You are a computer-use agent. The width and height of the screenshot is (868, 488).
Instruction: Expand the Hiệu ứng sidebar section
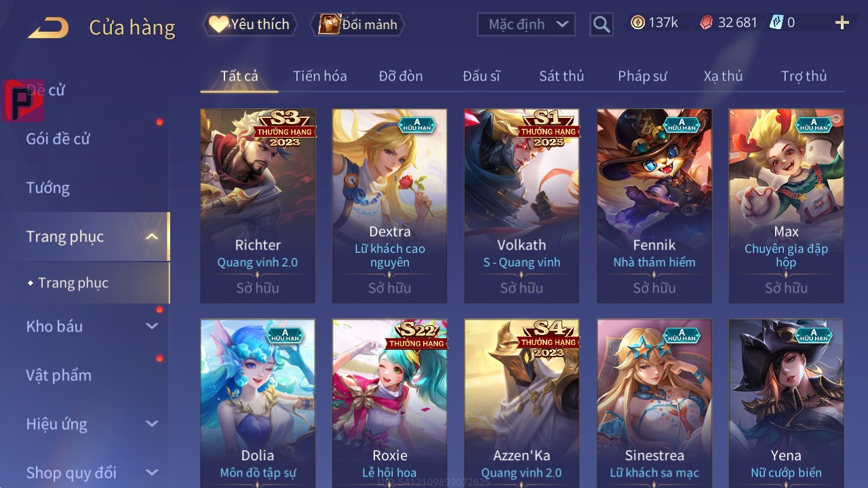(152, 424)
